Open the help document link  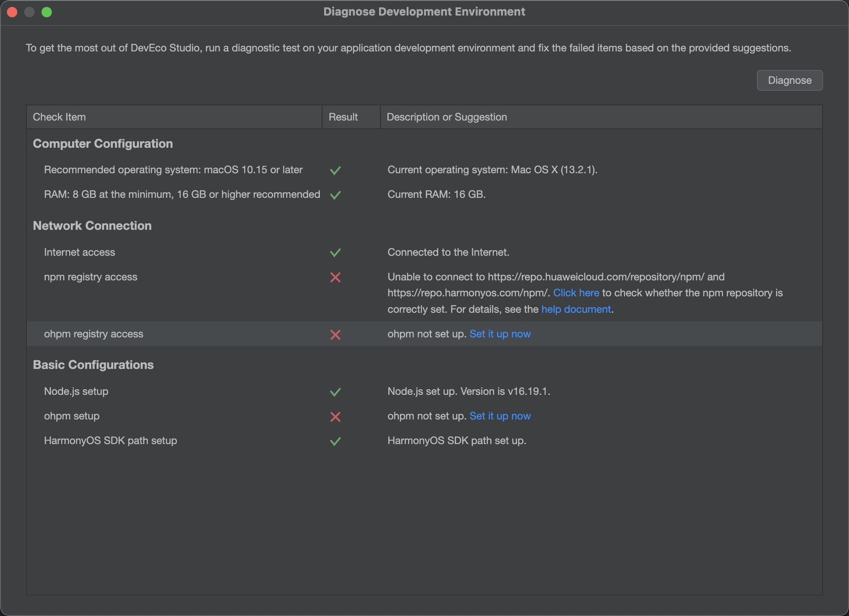click(x=576, y=309)
